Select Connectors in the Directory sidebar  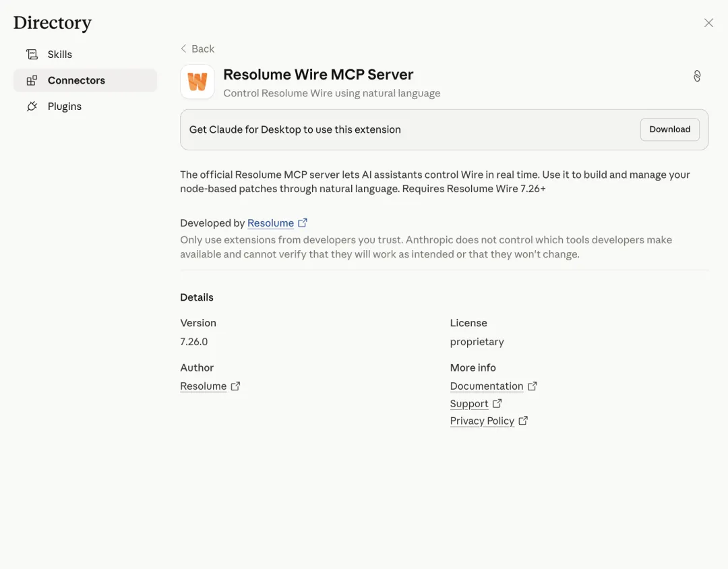tap(76, 80)
